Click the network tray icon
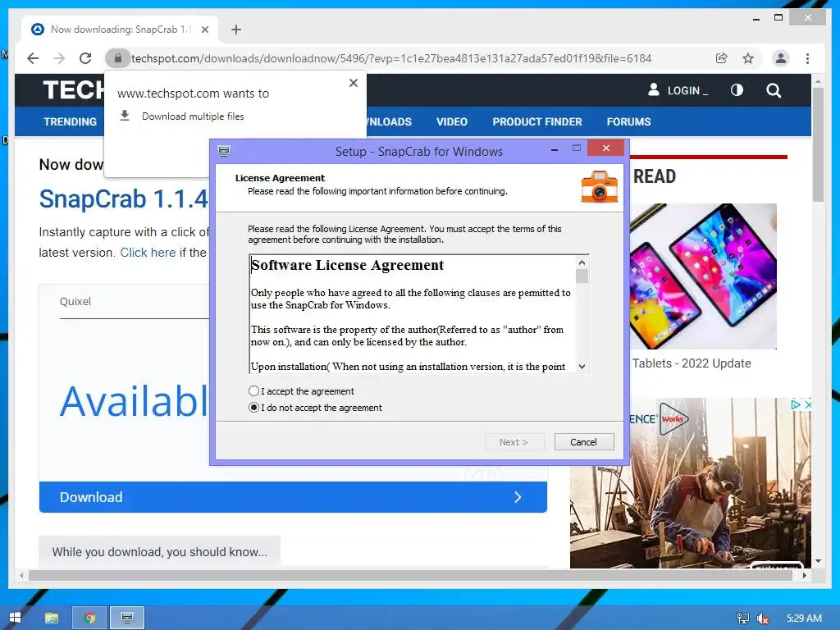This screenshot has width=840, height=630. click(x=743, y=619)
